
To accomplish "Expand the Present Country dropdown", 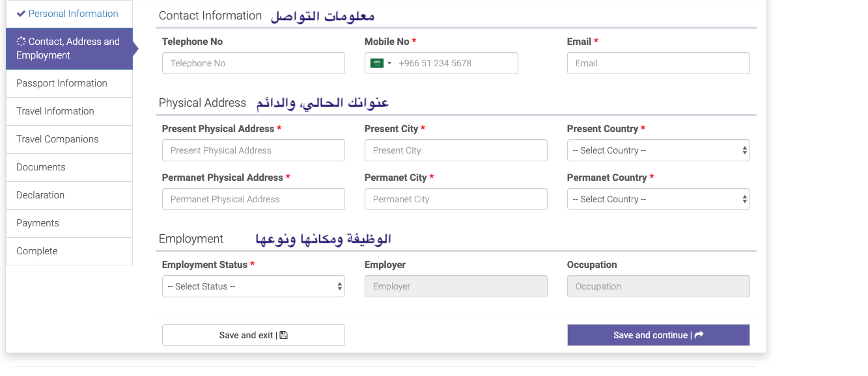I will point(658,150).
